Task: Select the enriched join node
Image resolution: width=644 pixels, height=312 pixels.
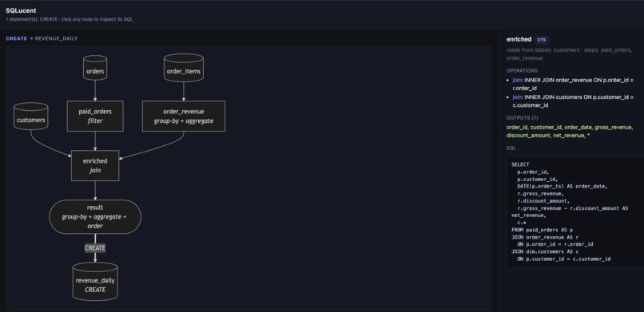Action: [95, 165]
